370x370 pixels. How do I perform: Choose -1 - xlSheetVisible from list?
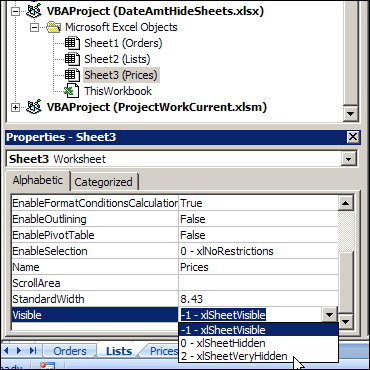(259, 330)
